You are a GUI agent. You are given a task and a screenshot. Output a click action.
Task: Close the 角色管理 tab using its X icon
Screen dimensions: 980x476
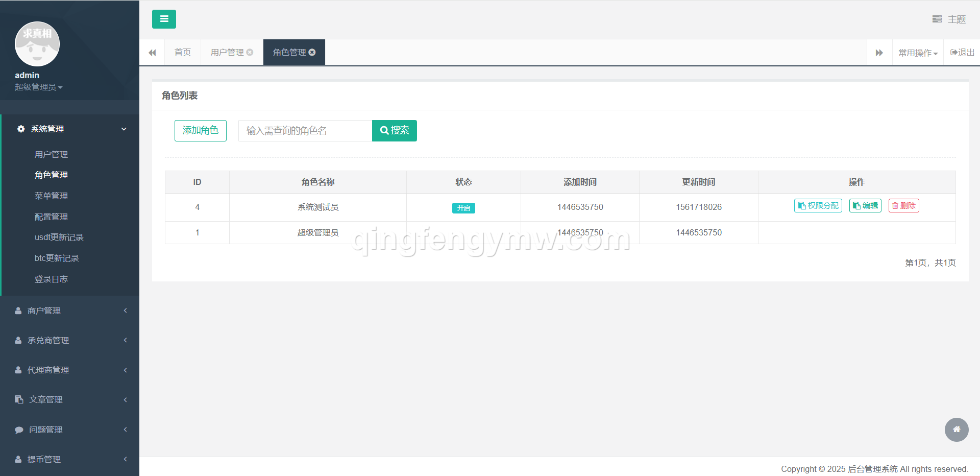click(x=312, y=52)
